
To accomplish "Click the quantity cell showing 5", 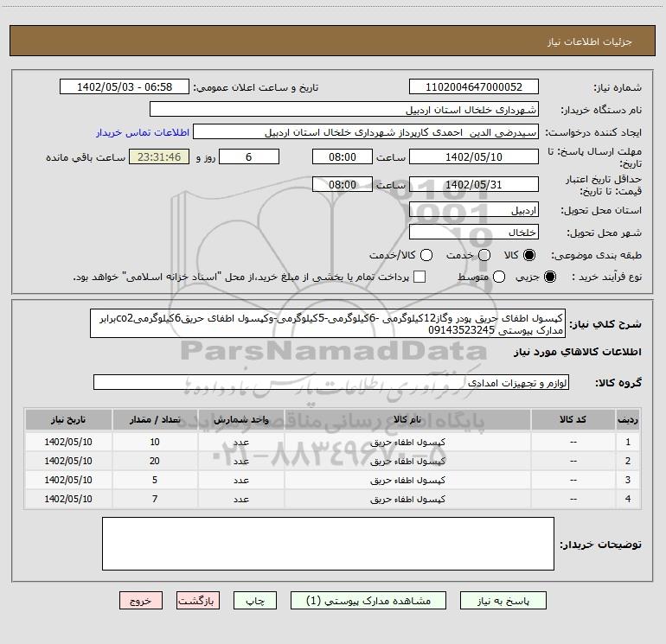I will [x=155, y=480].
